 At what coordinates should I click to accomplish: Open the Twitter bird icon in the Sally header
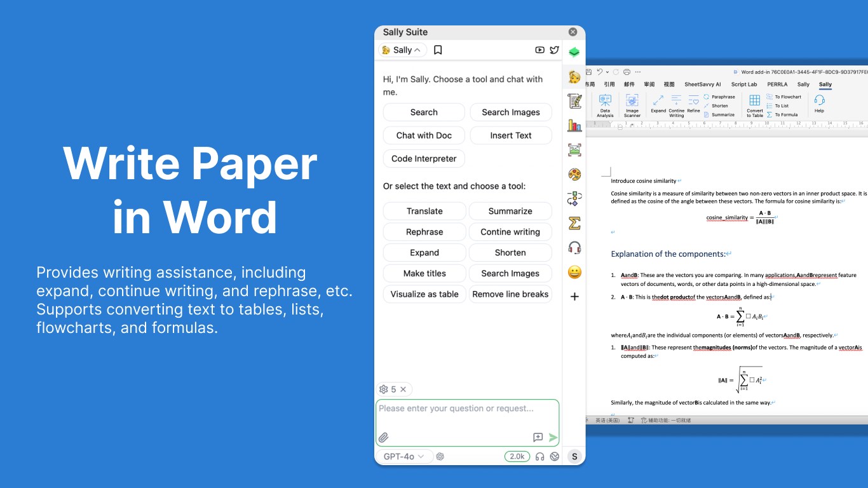[554, 50]
